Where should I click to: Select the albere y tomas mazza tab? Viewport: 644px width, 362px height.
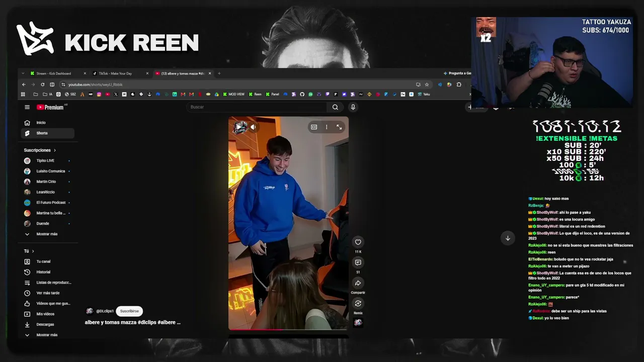183,73
